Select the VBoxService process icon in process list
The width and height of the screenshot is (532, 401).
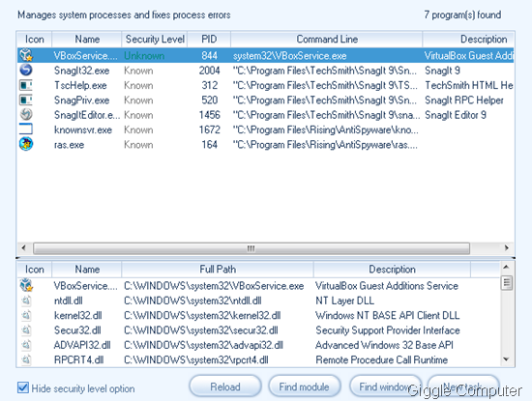(26, 55)
